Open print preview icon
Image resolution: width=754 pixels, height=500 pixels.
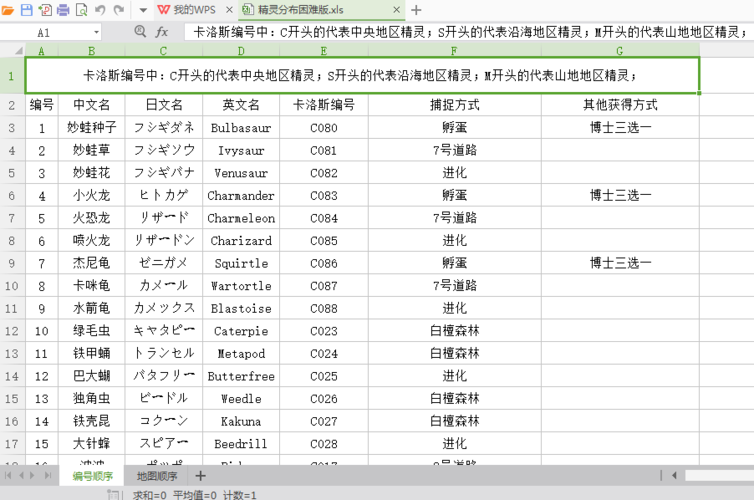82,10
